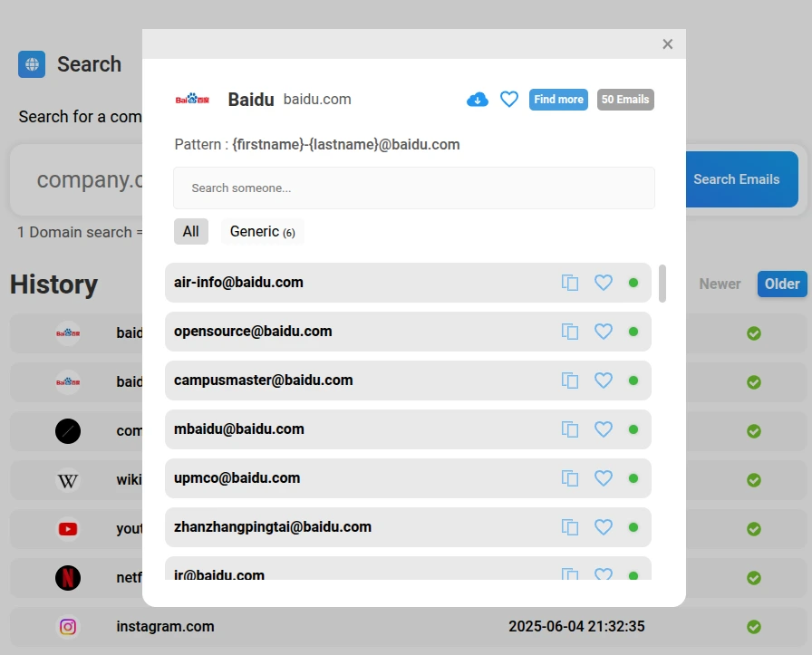Click the first Baidu logo in history
This screenshot has width=812, height=655.
click(68, 333)
